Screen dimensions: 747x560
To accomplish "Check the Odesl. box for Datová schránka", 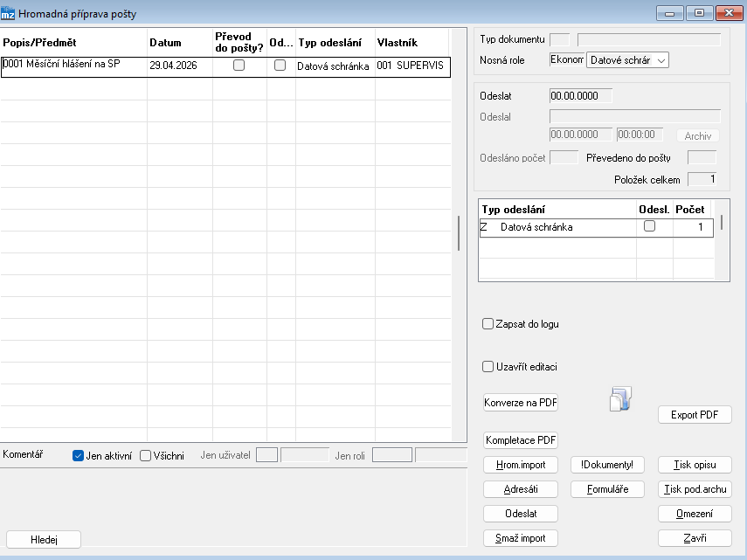I will tap(649, 226).
